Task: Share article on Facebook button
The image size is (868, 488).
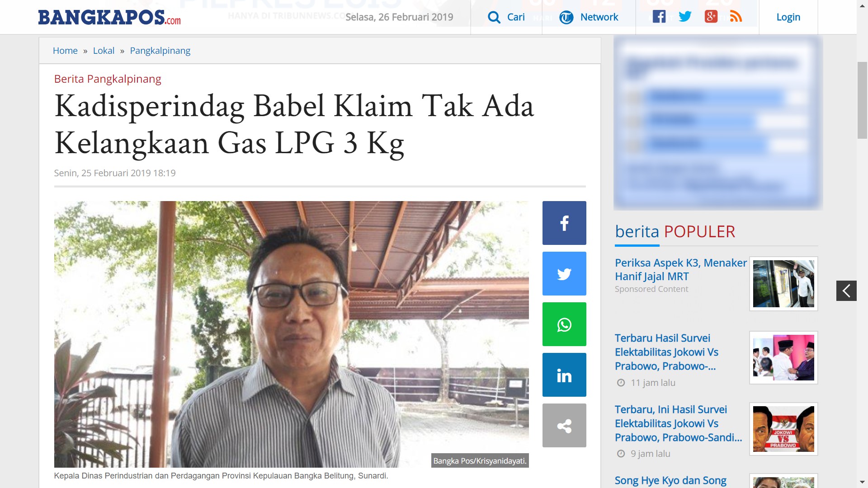Action: (x=564, y=223)
